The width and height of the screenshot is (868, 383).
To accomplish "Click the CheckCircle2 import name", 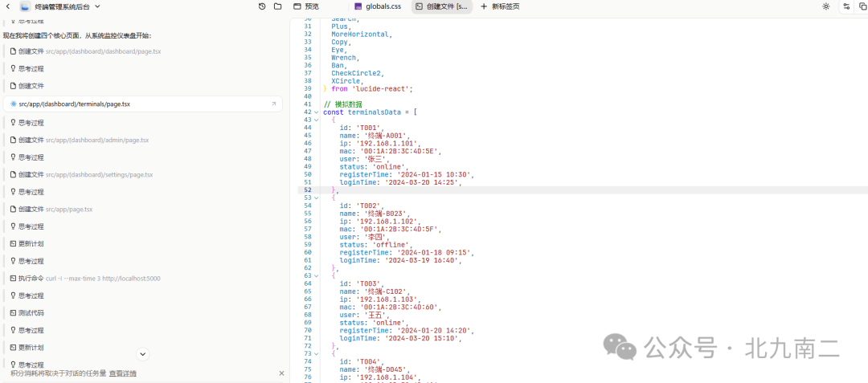I will (358, 74).
